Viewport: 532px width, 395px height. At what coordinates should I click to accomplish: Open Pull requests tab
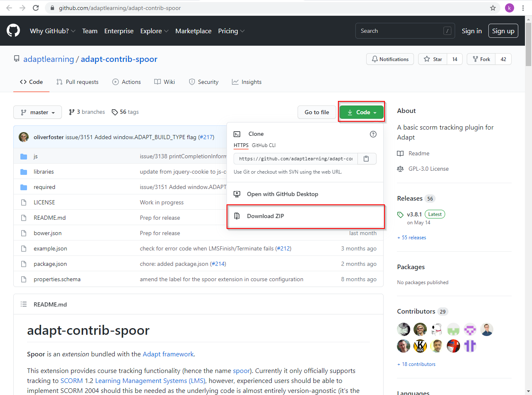(x=78, y=82)
